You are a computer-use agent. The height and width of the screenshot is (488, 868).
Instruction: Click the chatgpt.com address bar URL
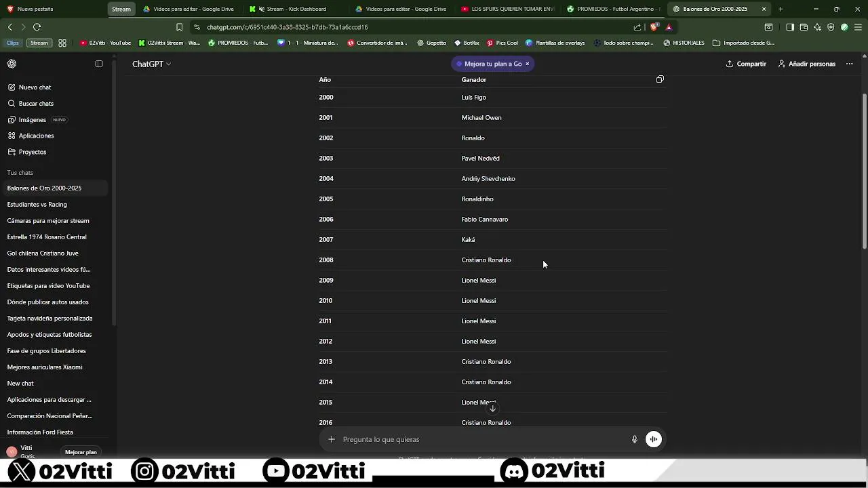[x=288, y=27]
